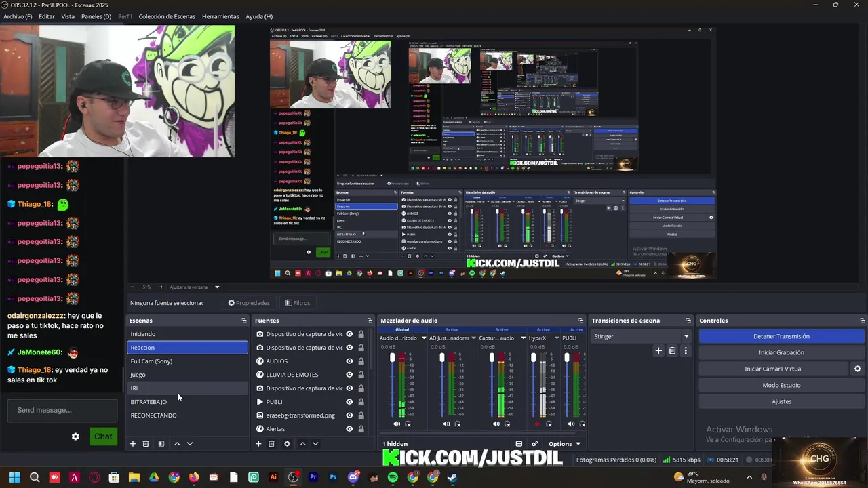Click HyperX volume fader
The image size is (868, 488).
pos(533,357)
